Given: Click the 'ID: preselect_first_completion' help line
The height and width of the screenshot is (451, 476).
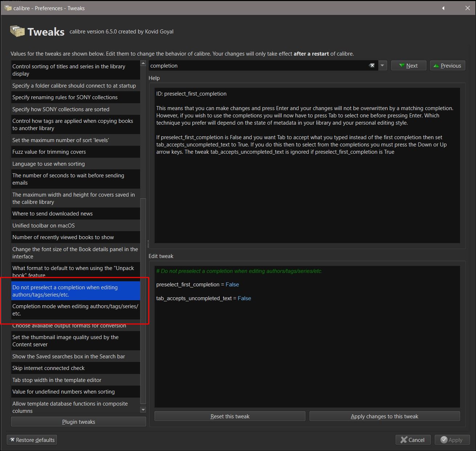Looking at the screenshot, I should 191,94.
